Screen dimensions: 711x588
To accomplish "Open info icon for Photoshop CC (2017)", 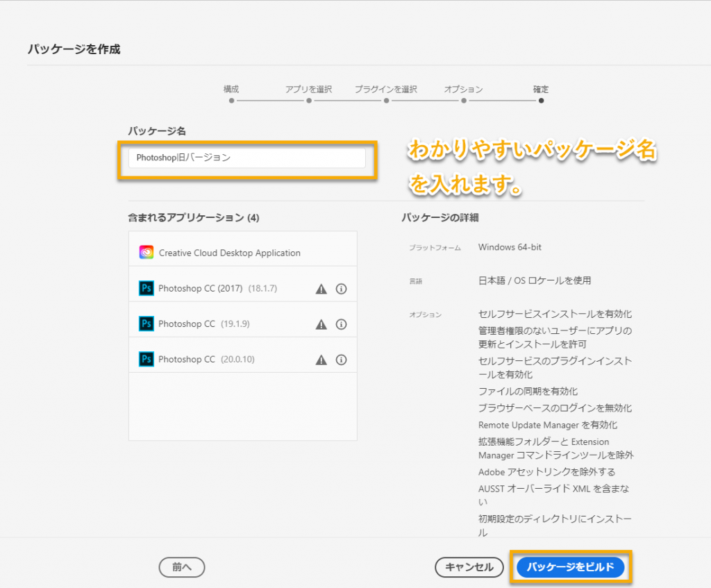I will (x=341, y=289).
